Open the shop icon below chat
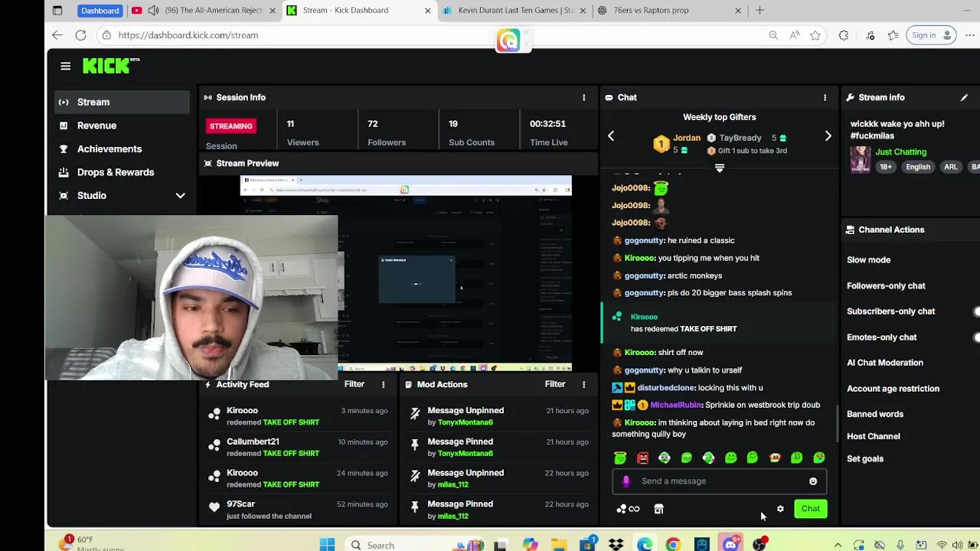The width and height of the screenshot is (980, 551). coord(658,509)
